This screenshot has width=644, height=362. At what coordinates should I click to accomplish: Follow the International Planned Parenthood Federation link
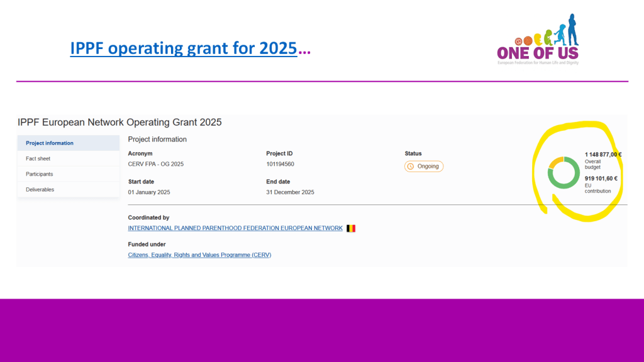click(x=235, y=228)
